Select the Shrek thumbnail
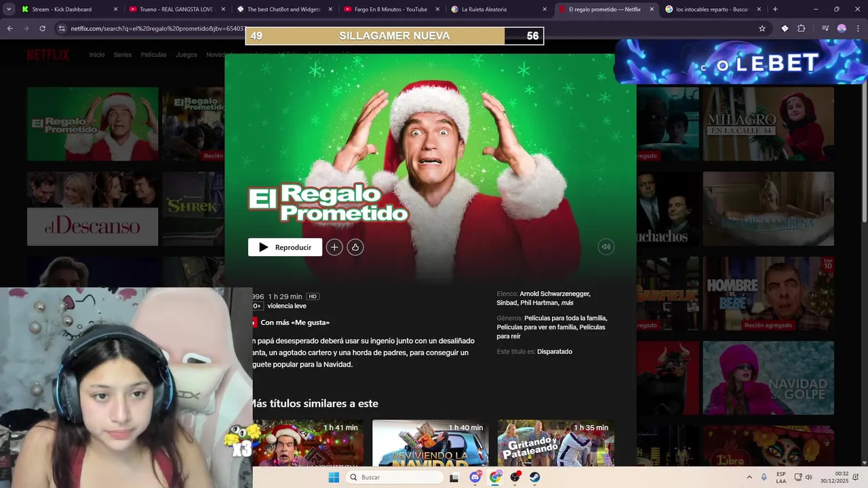 [193, 209]
